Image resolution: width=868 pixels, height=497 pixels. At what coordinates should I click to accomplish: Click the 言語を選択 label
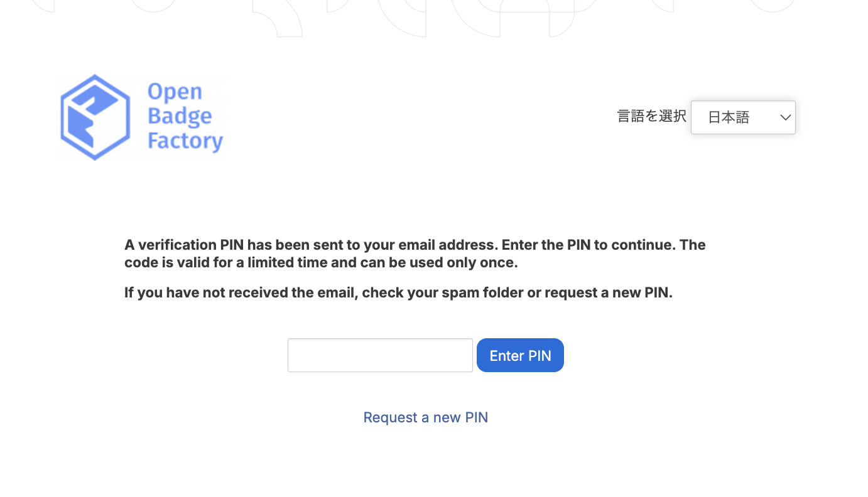coord(651,116)
